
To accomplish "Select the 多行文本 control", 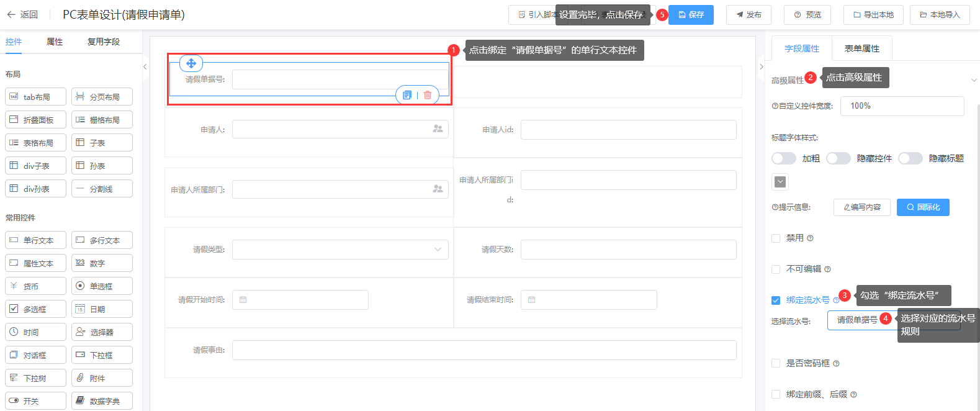I will tap(102, 240).
